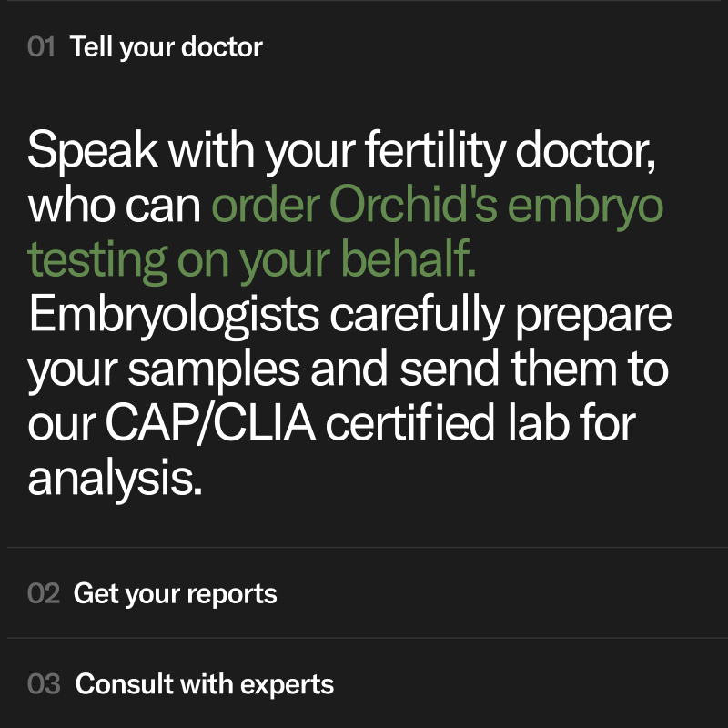The height and width of the screenshot is (728, 728).
Task: Click the word 'analysis.' ending the paragraph
Action: pyautogui.click(x=116, y=479)
